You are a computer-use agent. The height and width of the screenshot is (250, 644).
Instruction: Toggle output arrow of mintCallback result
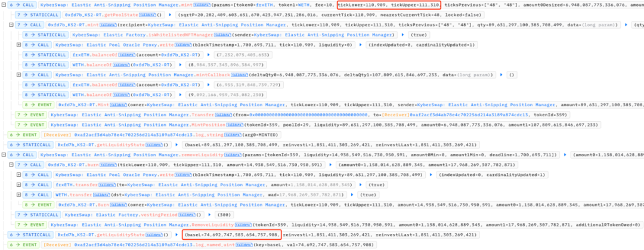(501, 75)
